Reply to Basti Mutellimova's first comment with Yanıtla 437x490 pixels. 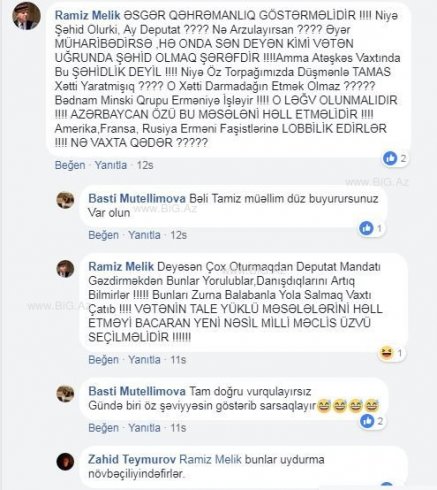(x=144, y=235)
